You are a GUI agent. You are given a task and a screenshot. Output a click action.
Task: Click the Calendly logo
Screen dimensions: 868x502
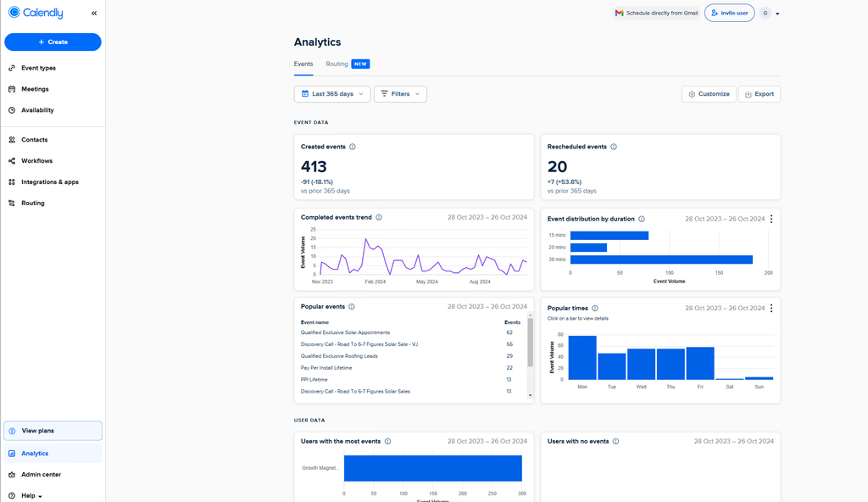click(x=36, y=13)
